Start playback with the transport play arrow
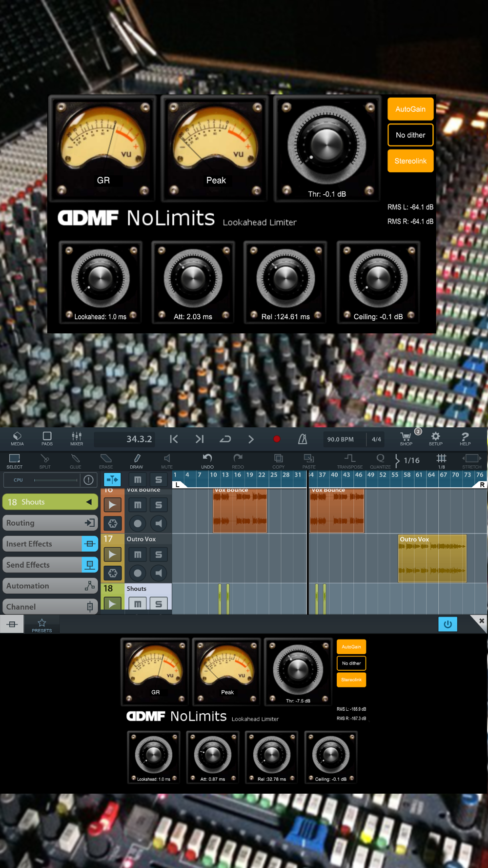488x868 pixels. (x=251, y=439)
